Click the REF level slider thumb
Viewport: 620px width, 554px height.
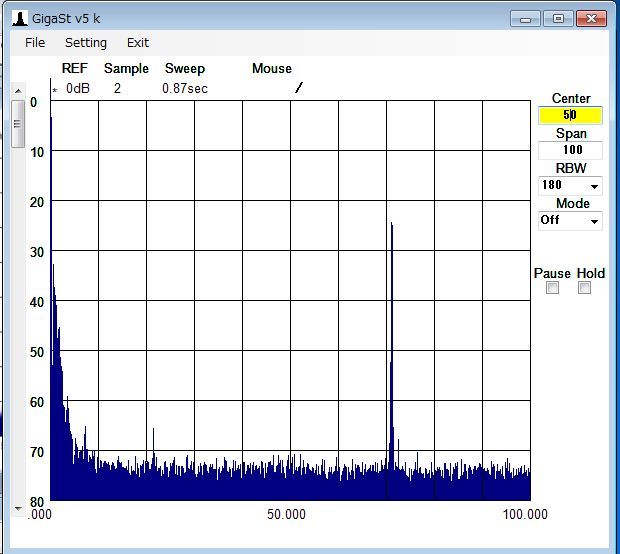(18, 124)
